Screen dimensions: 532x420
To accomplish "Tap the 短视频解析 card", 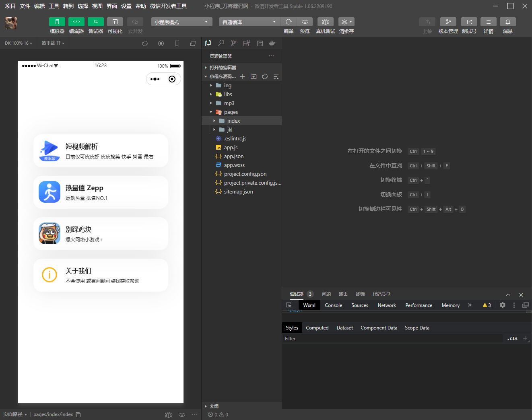I will [101, 151].
